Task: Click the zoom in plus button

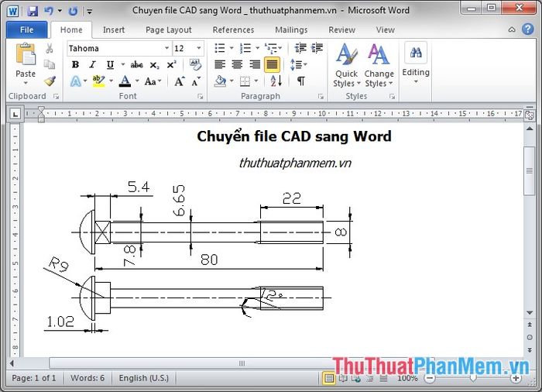Action: point(516,378)
